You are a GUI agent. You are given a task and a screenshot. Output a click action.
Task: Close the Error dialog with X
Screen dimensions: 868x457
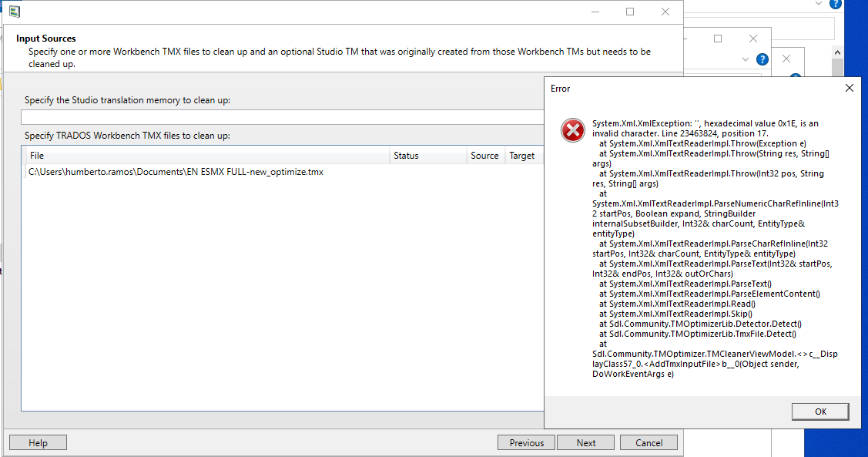click(x=849, y=88)
